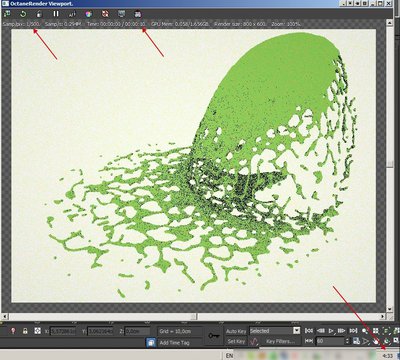
Task: Click the first Octane toolbar icon
Action: click(x=7, y=14)
